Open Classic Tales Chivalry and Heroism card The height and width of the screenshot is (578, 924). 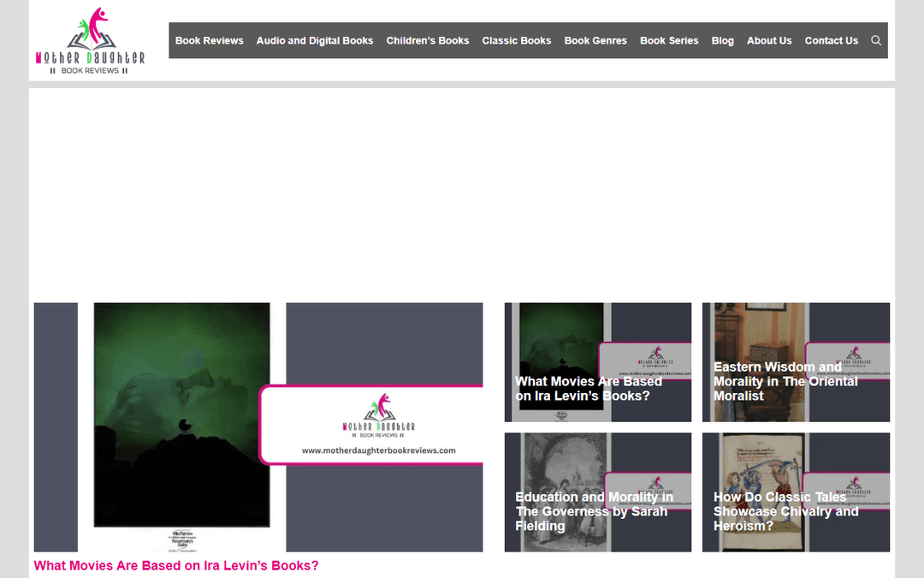click(x=796, y=492)
